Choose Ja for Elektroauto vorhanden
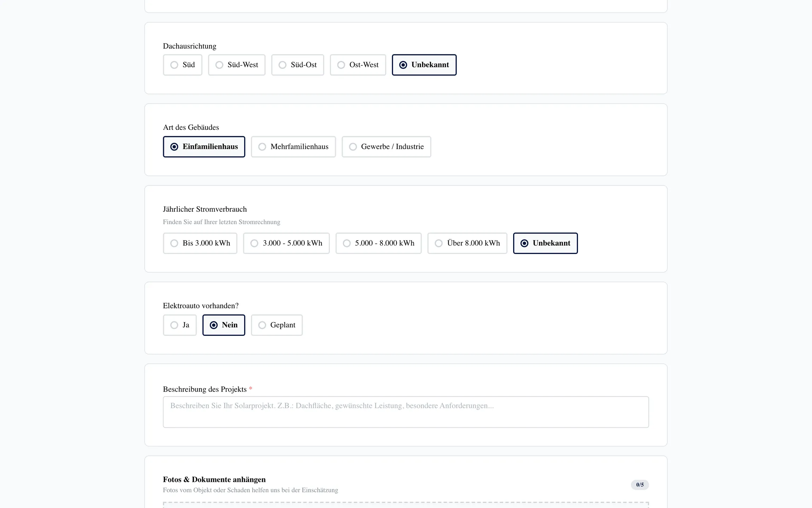 point(180,325)
